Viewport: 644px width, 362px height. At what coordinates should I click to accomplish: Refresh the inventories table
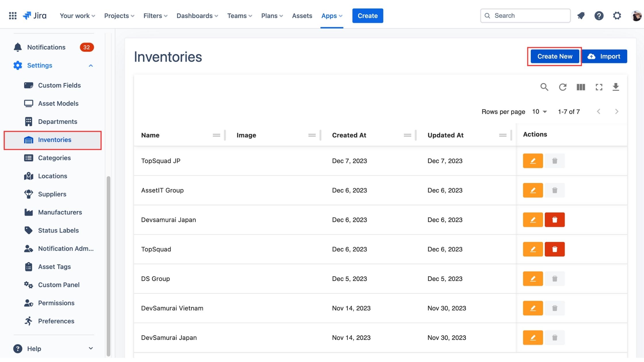562,87
